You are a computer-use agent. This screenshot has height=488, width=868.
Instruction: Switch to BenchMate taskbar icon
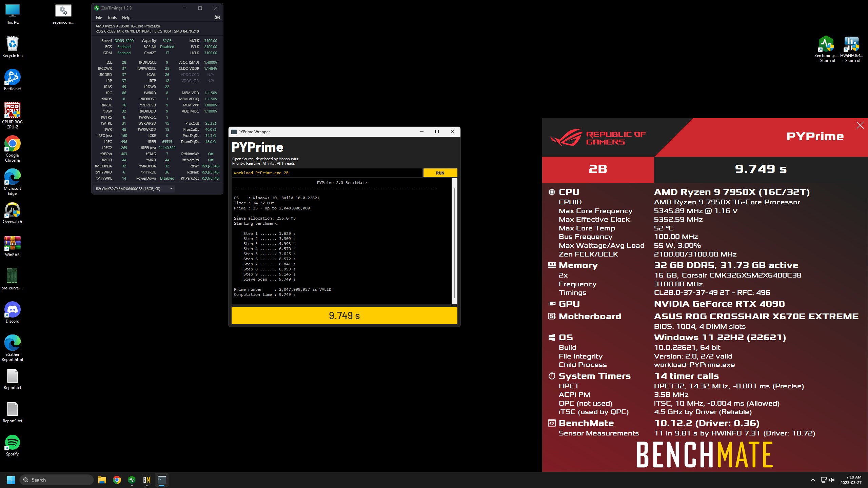point(147,480)
